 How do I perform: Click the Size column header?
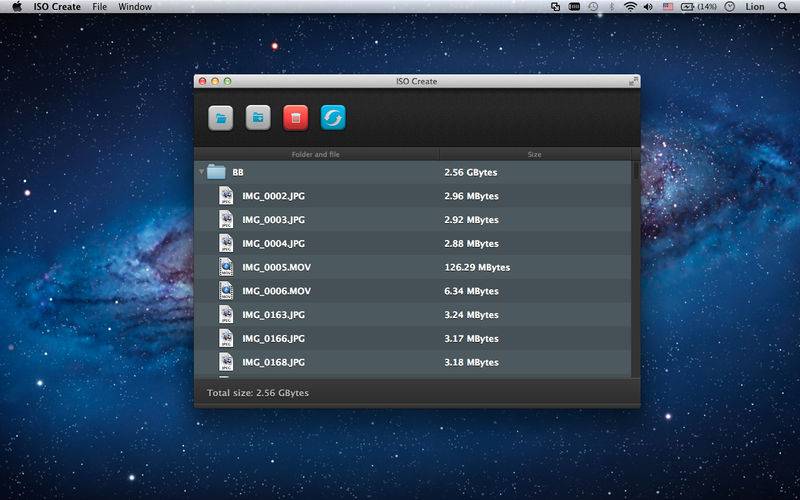535,154
